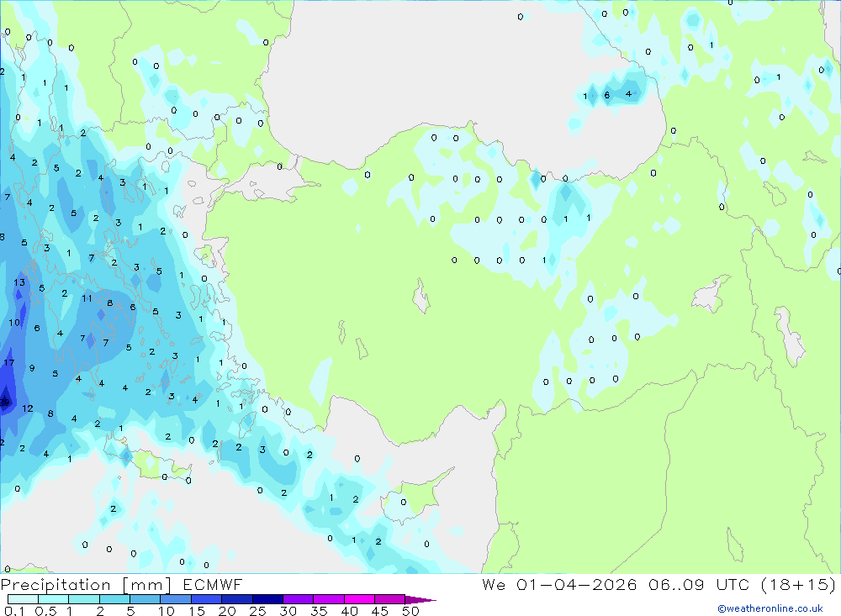Click the '45' legend scale label
Image resolution: width=841 pixels, height=616 pixels.
(x=380, y=611)
